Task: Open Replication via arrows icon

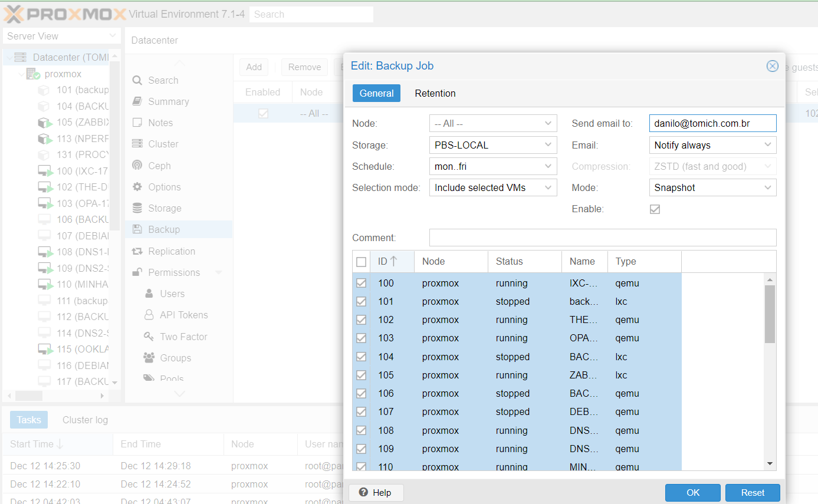Action: click(x=137, y=251)
